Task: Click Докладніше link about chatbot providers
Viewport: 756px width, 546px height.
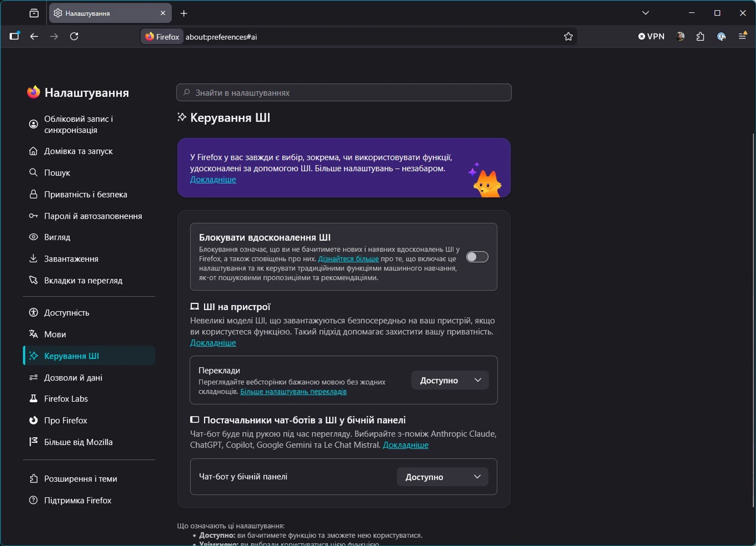Action: point(406,445)
